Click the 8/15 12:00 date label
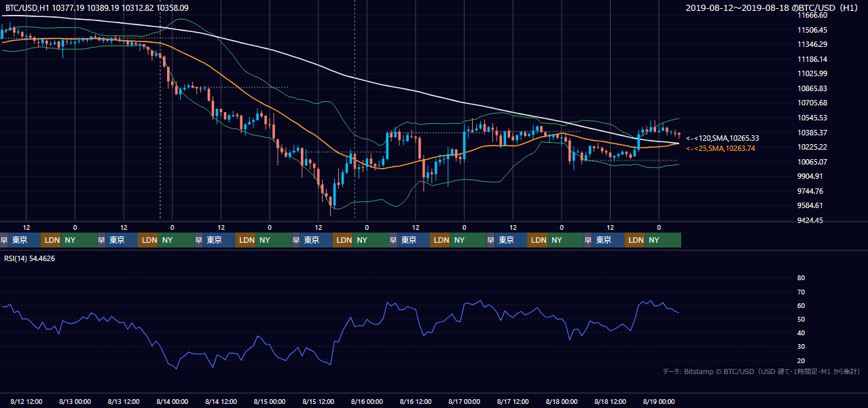The height and width of the screenshot is (408, 868). pyautogui.click(x=319, y=401)
